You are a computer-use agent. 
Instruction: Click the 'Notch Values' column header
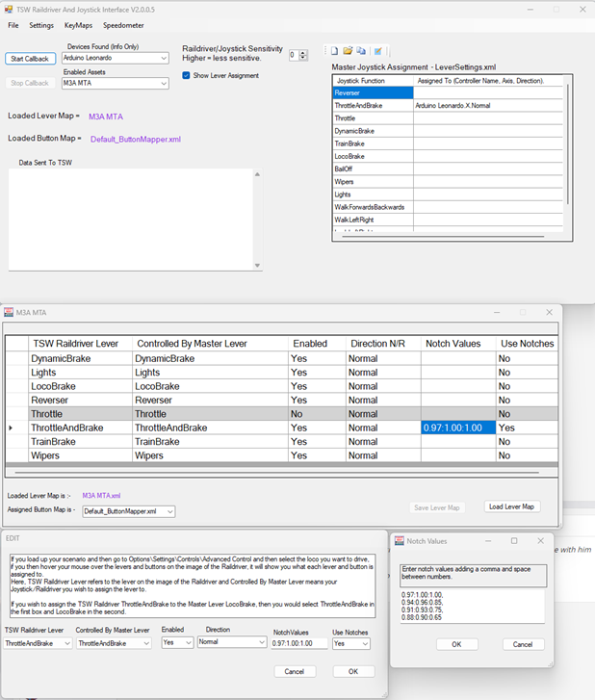point(458,344)
